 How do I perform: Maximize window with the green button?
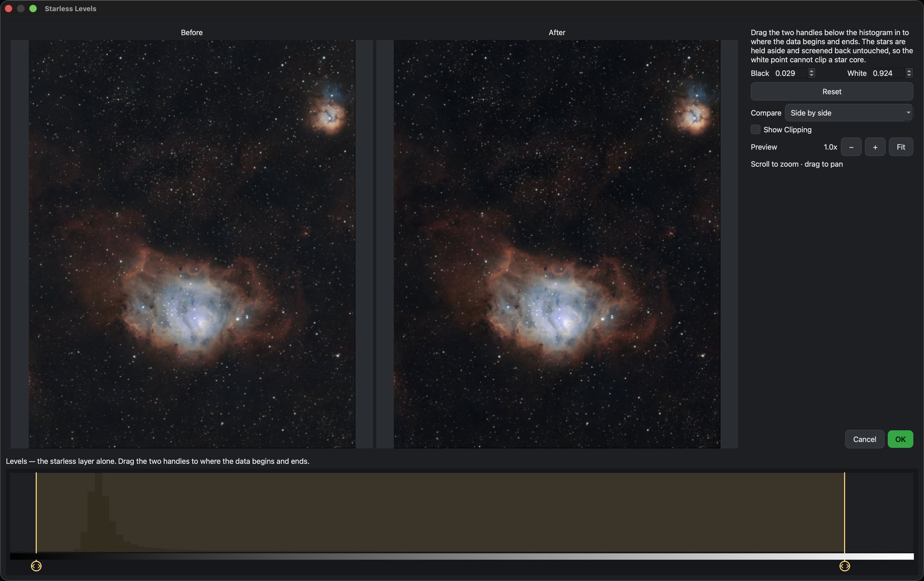tap(33, 8)
